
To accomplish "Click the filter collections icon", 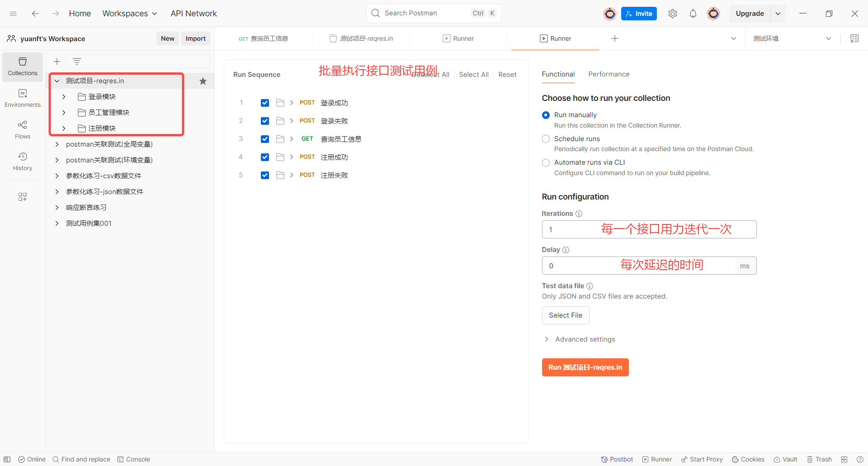I will (x=77, y=62).
